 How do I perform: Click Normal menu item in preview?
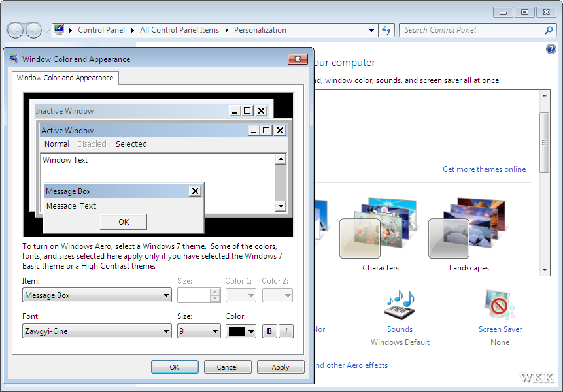tap(57, 144)
